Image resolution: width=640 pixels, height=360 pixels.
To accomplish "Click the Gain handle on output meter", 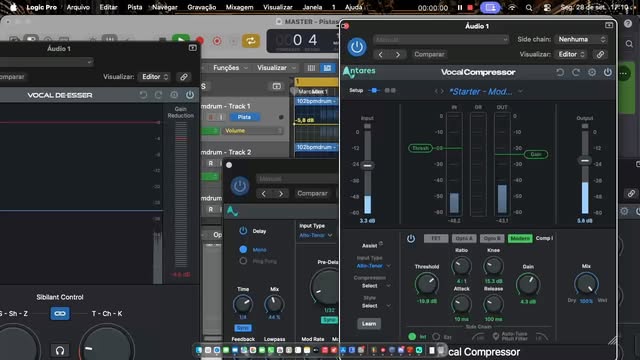I will tap(536, 154).
